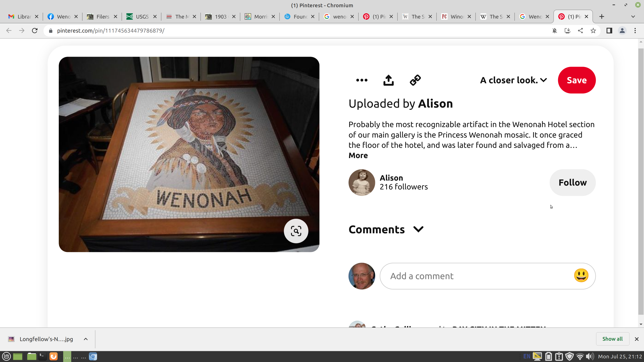This screenshot has width=644, height=362.
Task: Open the board selector 'A closer look.' dropdown
Action: [x=514, y=80]
